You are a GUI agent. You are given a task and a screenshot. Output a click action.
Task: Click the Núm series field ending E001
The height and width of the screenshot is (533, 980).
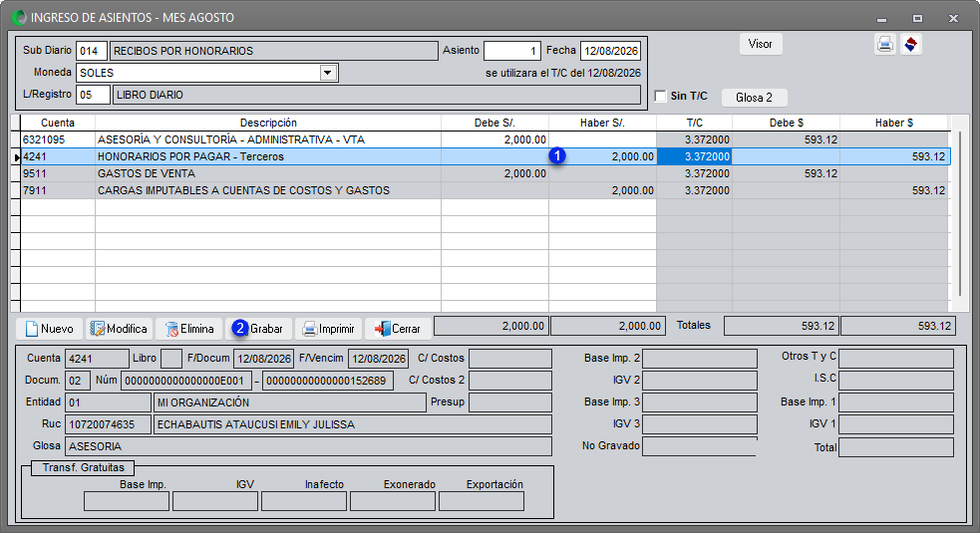185,381
